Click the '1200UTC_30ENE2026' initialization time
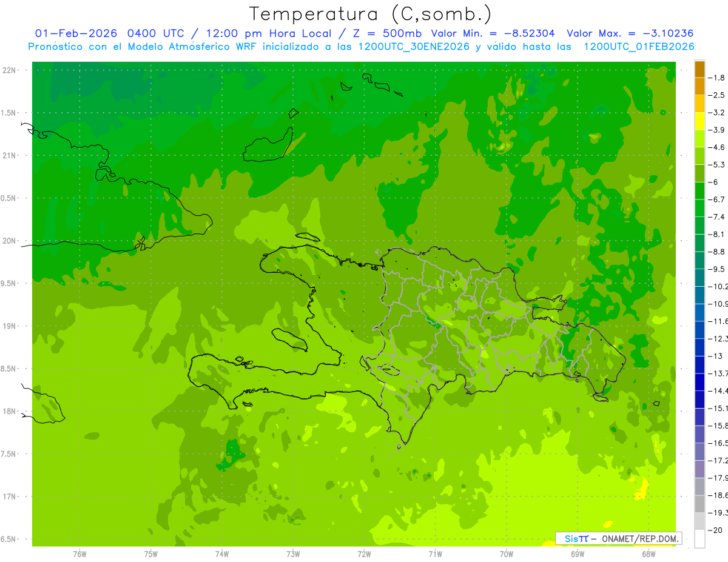This screenshot has width=728, height=562. [x=413, y=47]
